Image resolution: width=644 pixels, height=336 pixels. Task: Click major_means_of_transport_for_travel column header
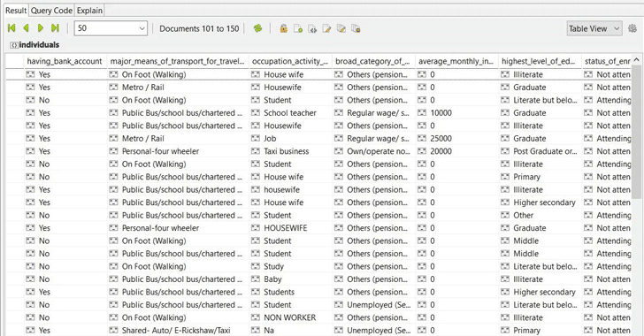coord(178,61)
